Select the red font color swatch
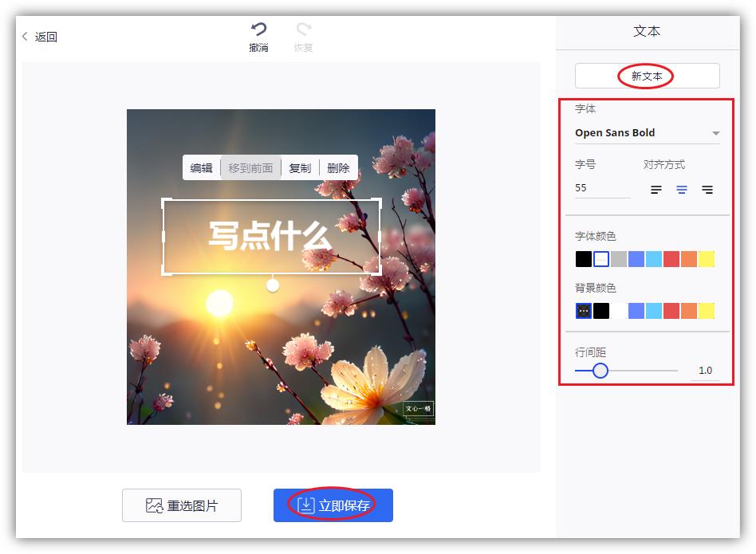The image size is (756, 554). tap(671, 259)
